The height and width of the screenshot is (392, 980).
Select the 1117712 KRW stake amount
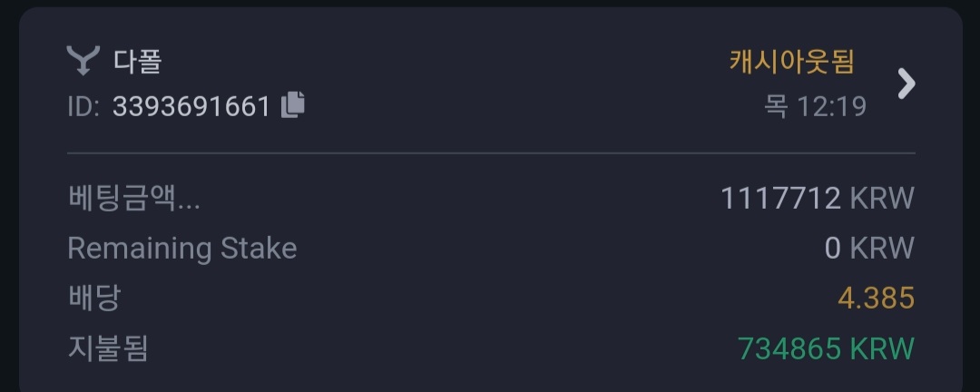tap(818, 198)
